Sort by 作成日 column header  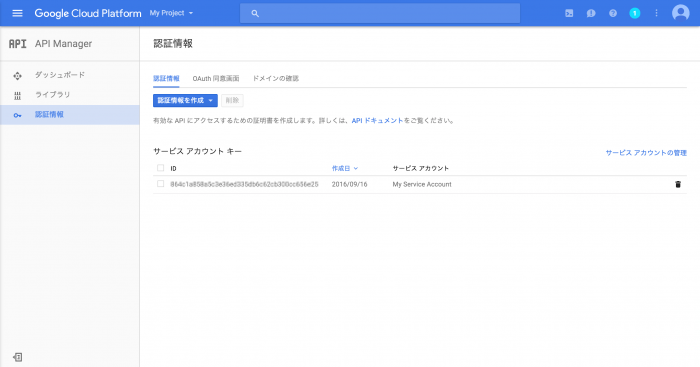tap(345, 168)
